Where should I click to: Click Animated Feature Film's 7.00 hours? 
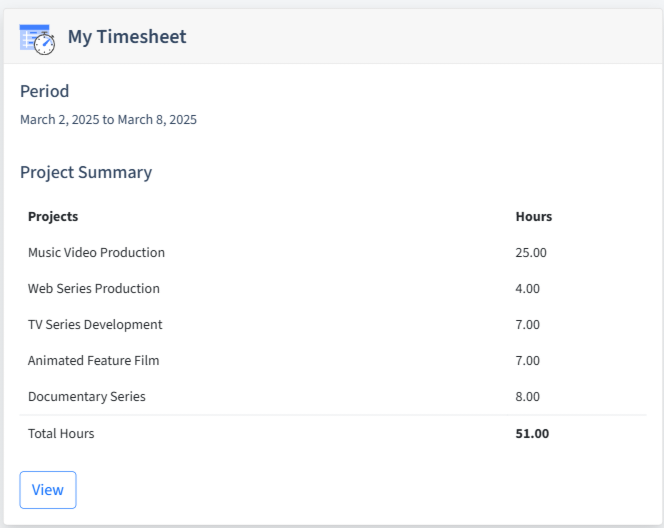click(x=528, y=361)
